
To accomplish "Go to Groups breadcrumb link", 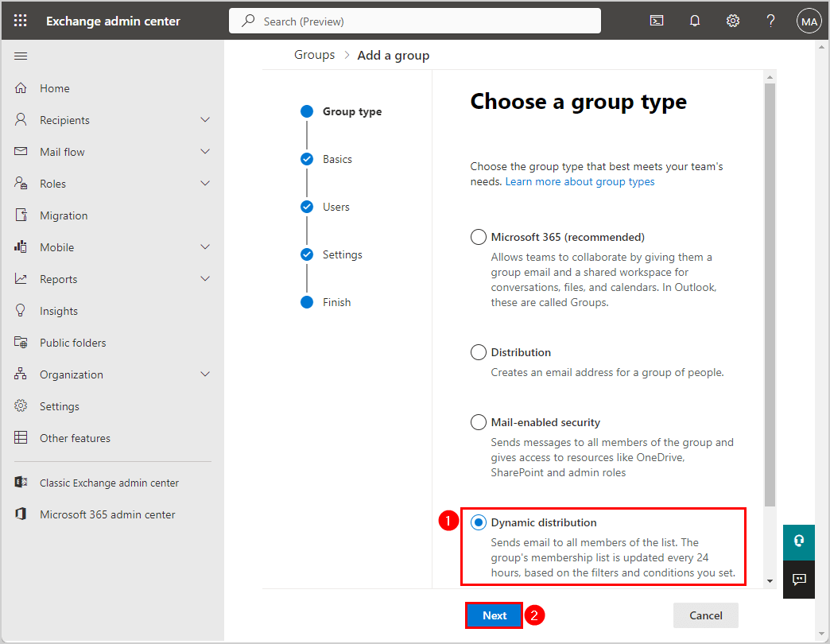I will (x=314, y=55).
